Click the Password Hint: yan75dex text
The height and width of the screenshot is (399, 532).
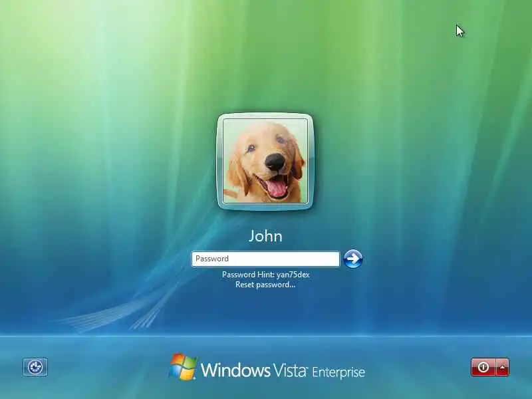coord(265,275)
